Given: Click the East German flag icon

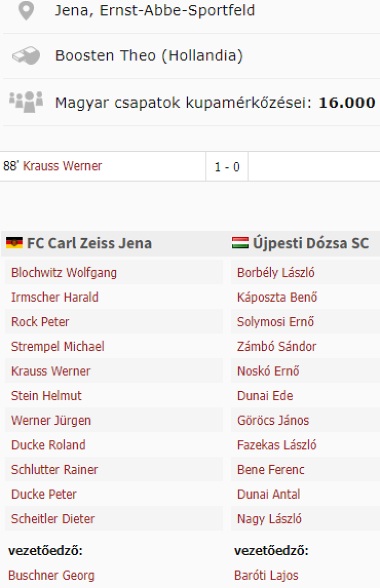Looking at the screenshot, I should coord(14,243).
